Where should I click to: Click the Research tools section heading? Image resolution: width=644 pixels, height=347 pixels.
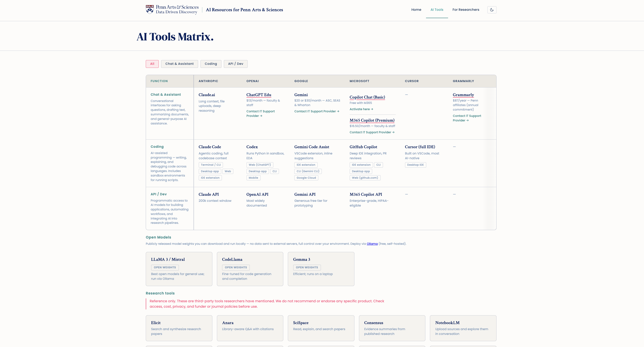point(160,293)
